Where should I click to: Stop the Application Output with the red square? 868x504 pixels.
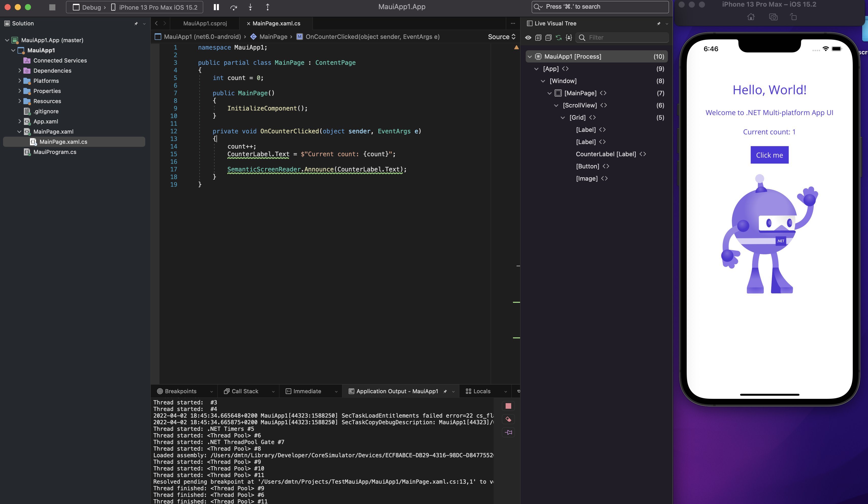click(508, 406)
